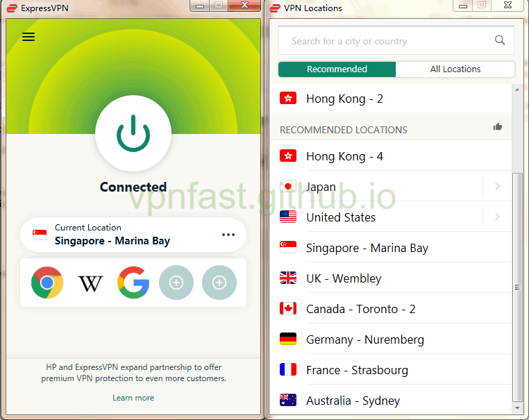Select the Japan location
The height and width of the screenshot is (420, 529).
[376, 187]
